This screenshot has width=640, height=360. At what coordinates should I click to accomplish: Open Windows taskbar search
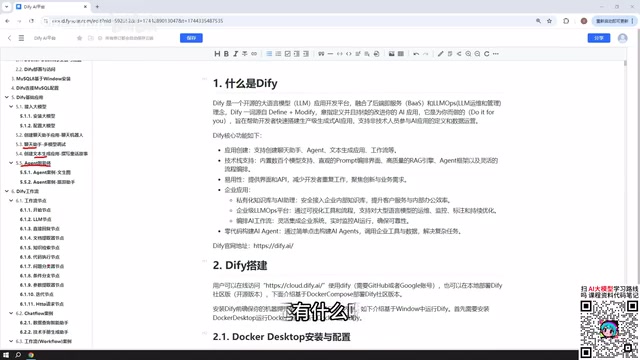18,355
